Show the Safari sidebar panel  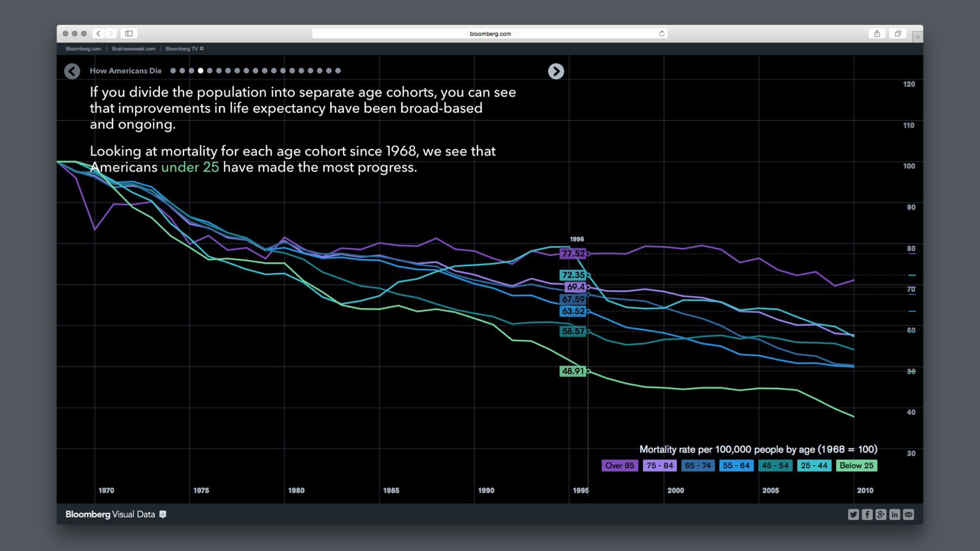point(129,33)
